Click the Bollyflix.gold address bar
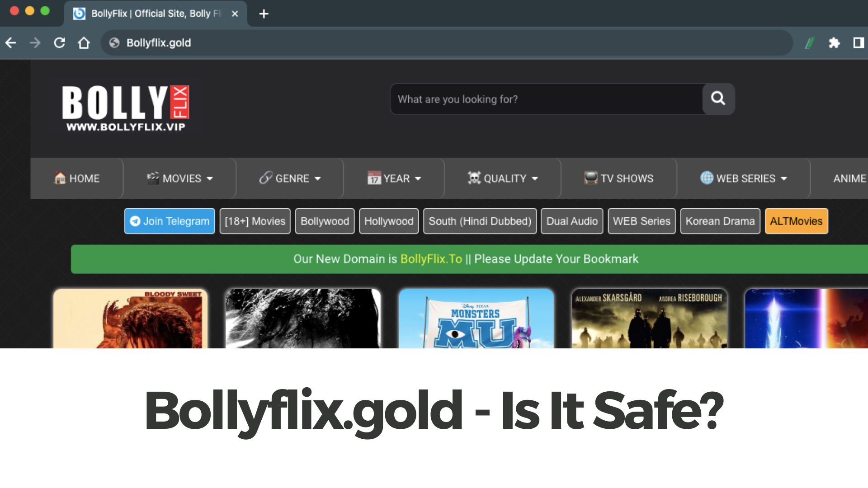868x488 pixels. click(x=447, y=43)
